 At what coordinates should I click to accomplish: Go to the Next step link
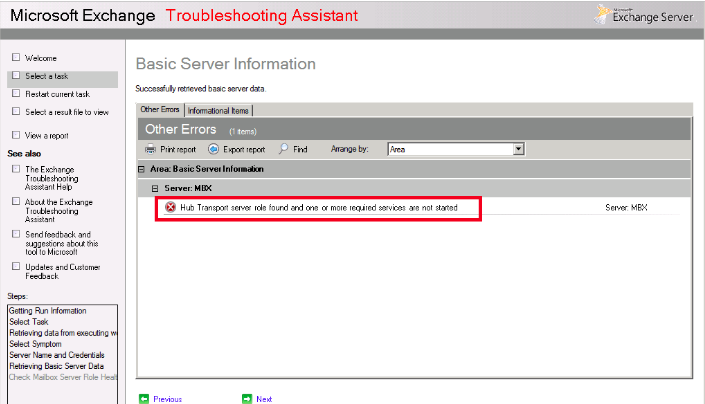(264, 399)
